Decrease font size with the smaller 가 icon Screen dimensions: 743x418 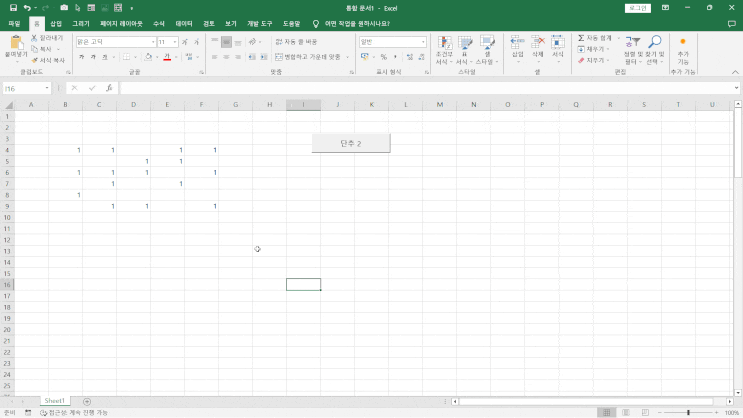(196, 42)
